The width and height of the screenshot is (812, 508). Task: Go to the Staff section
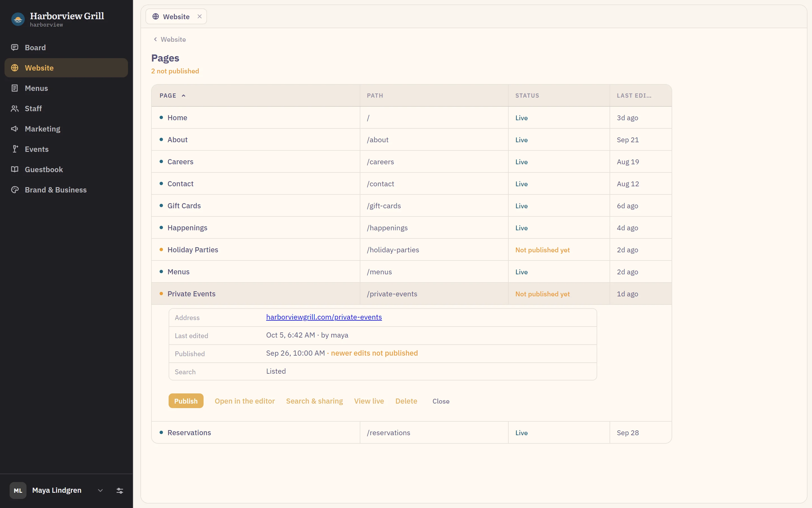point(66,108)
